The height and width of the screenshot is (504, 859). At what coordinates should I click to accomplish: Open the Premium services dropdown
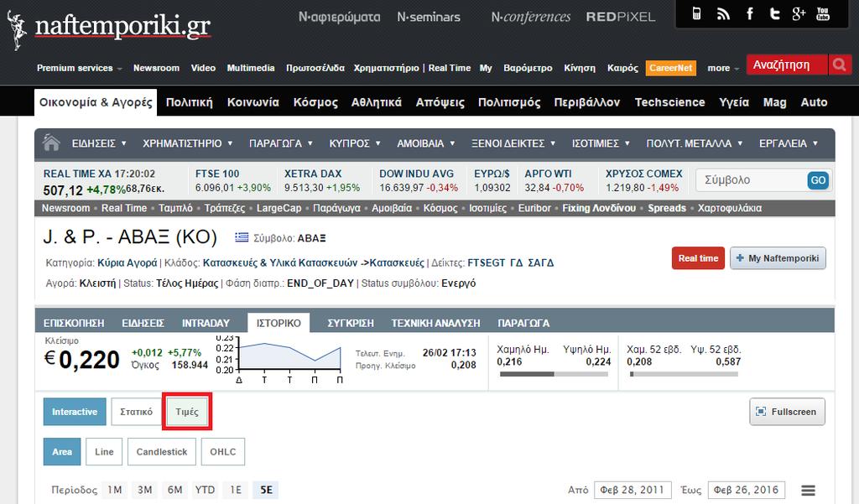80,68
